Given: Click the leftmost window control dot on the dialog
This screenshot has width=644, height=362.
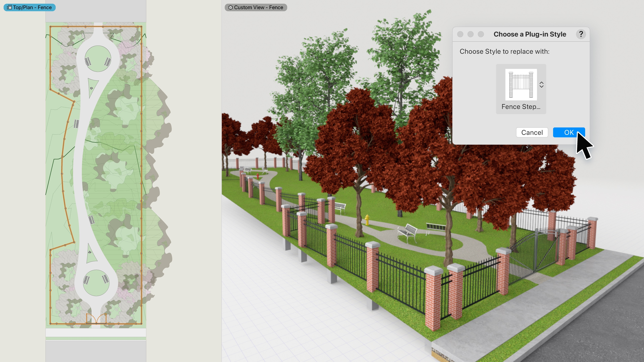Looking at the screenshot, I should tap(460, 34).
